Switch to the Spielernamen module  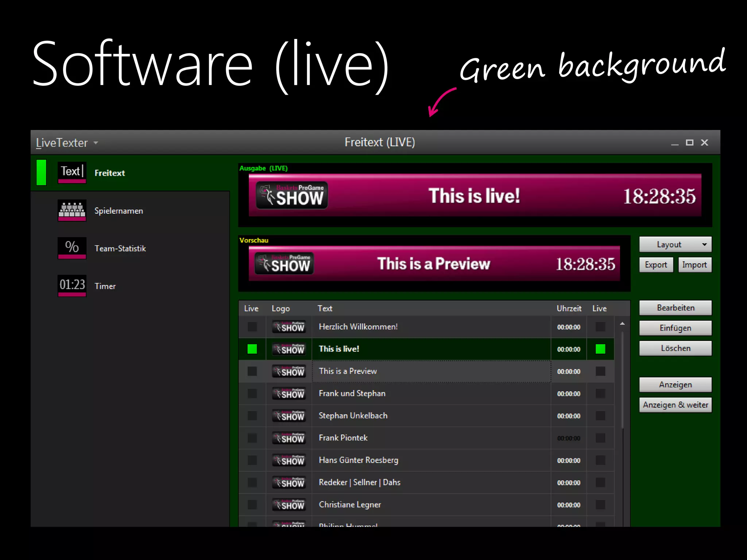(130, 210)
